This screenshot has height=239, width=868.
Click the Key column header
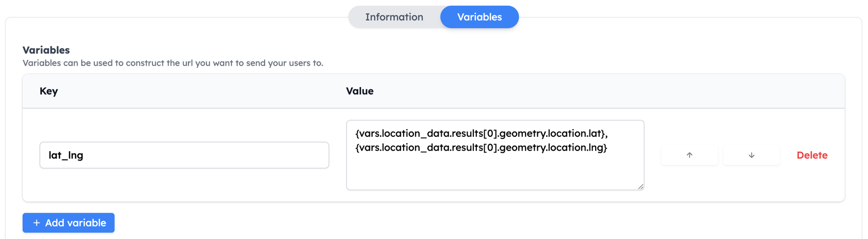click(x=49, y=91)
